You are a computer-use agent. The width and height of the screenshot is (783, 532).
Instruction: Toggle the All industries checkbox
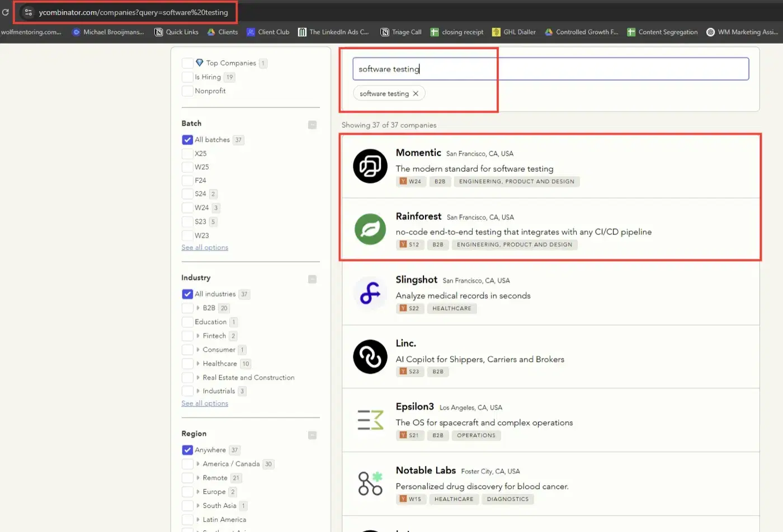187,294
